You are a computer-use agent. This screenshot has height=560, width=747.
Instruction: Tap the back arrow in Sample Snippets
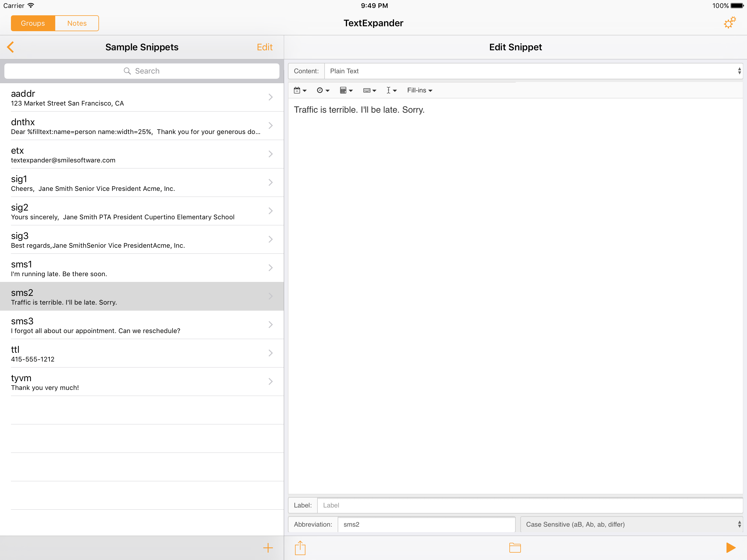11,47
